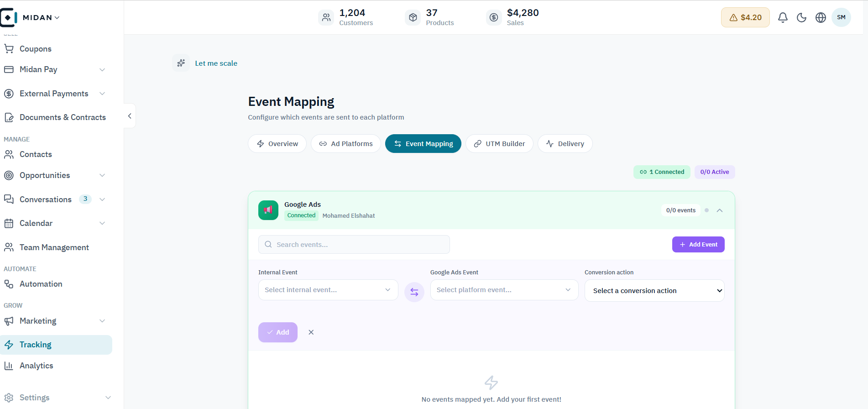Expand the Conversations submenu

coord(102,199)
